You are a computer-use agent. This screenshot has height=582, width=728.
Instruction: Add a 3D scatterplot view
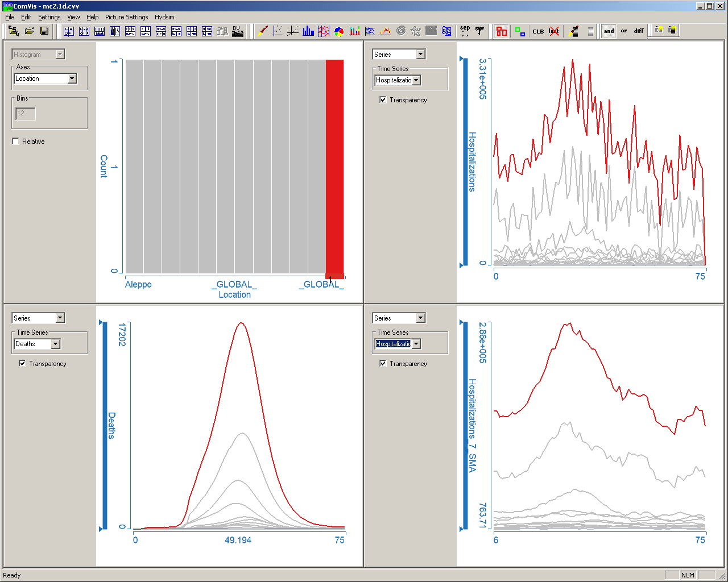[x=293, y=31]
